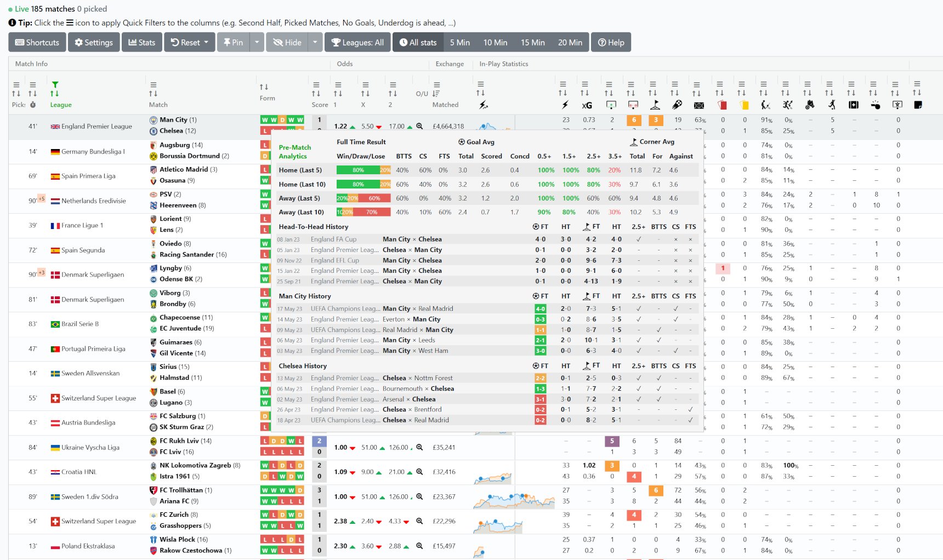Click magnifier icon in NK Lokomotiva Zagreb row

click(x=419, y=472)
